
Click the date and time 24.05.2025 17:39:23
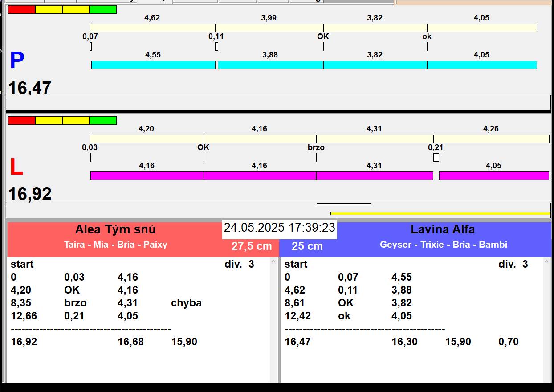coord(279,228)
